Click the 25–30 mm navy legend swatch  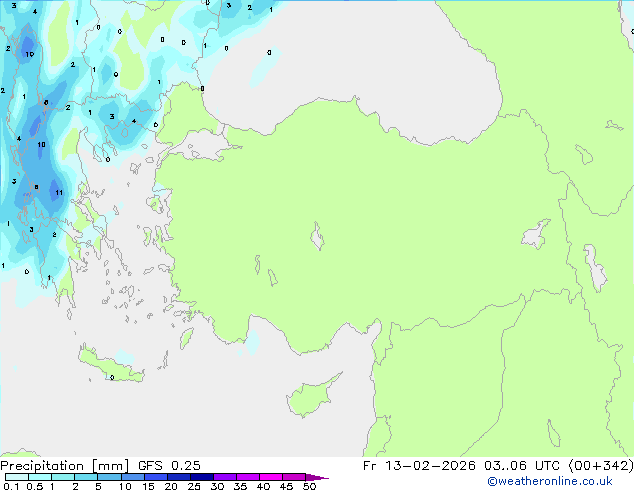[x=202, y=477]
